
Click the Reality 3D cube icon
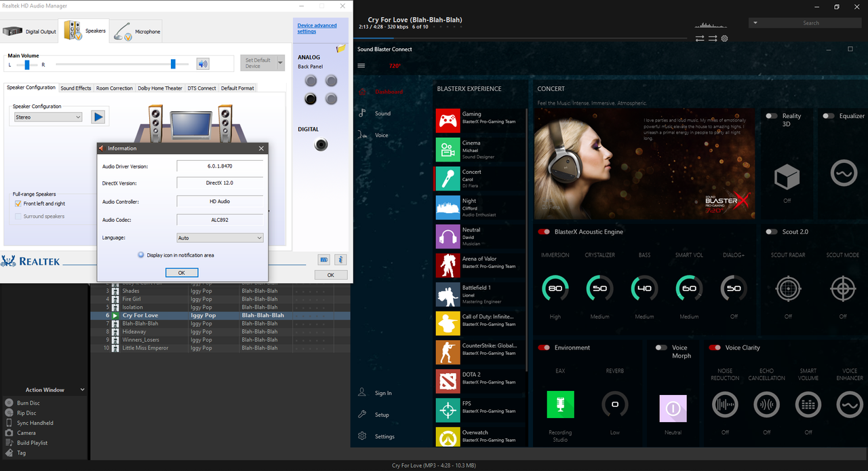pyautogui.click(x=787, y=176)
